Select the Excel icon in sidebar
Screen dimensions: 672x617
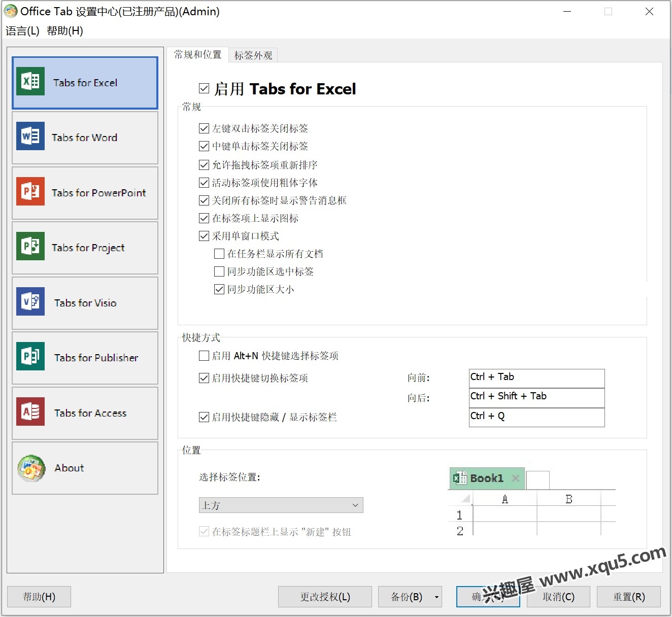[30, 81]
